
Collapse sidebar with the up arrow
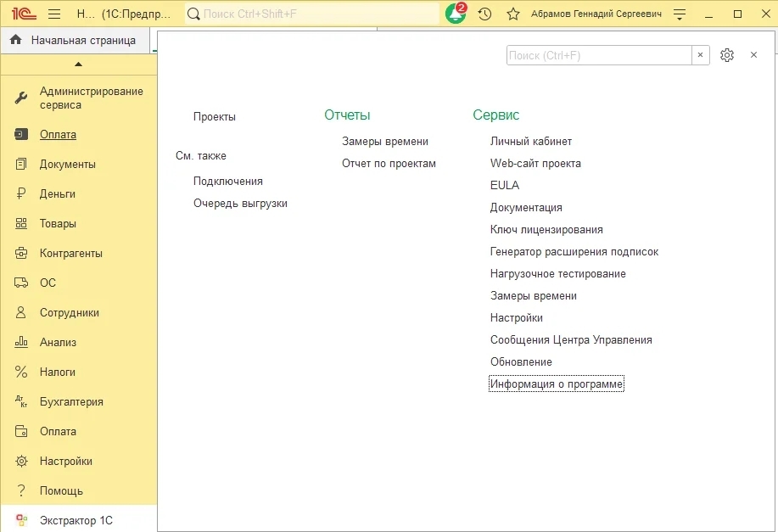pos(78,64)
